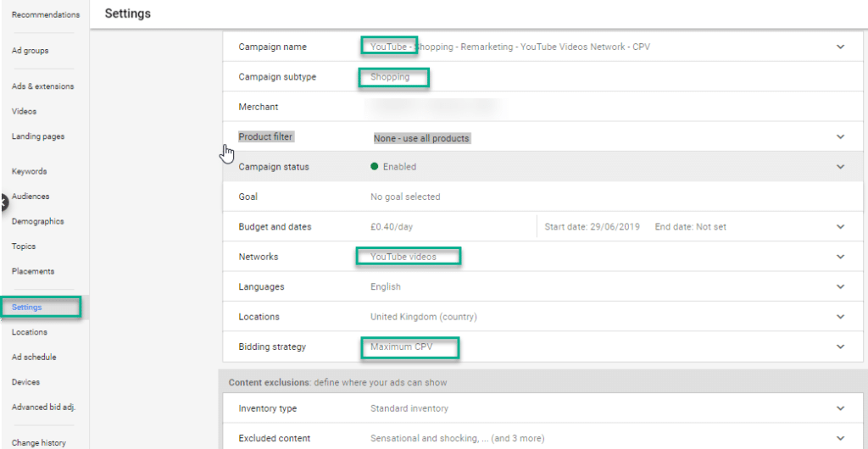Click the Maximum CPV bidding value
This screenshot has width=868, height=449.
click(x=401, y=346)
